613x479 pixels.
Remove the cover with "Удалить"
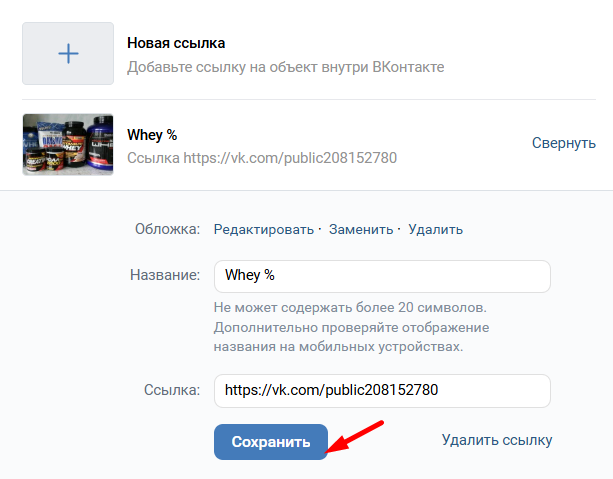[435, 229]
